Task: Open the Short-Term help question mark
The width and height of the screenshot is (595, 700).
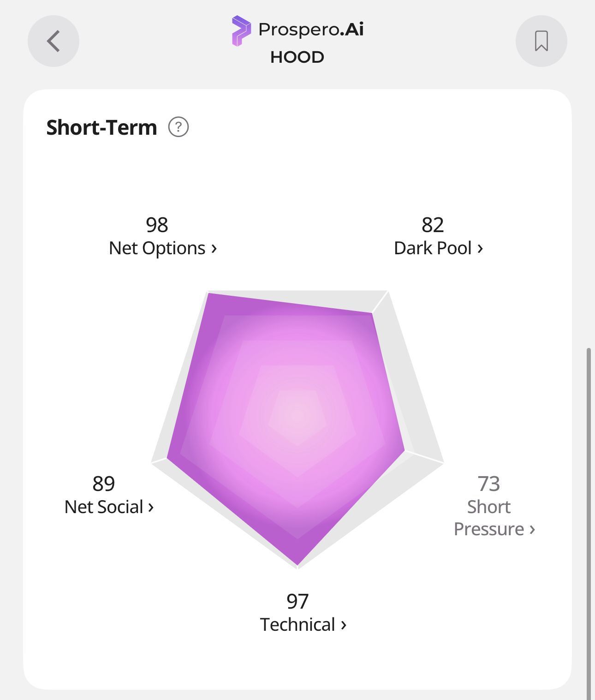Action: tap(178, 127)
